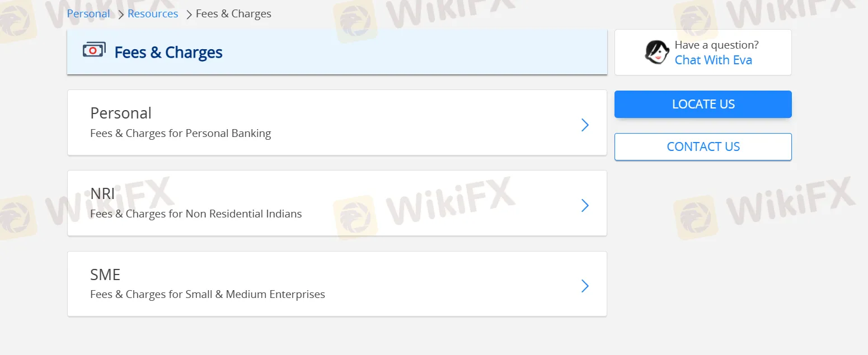Image resolution: width=868 pixels, height=355 pixels.
Task: Click the 'Have a question?' text
Action: tap(716, 45)
